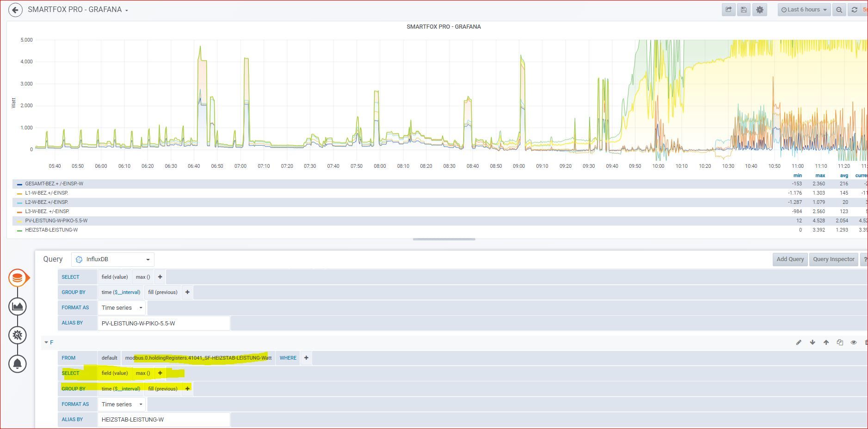Zoom out the time range with the magnifier
Viewport: 868px width, 429px height.
tap(839, 9)
